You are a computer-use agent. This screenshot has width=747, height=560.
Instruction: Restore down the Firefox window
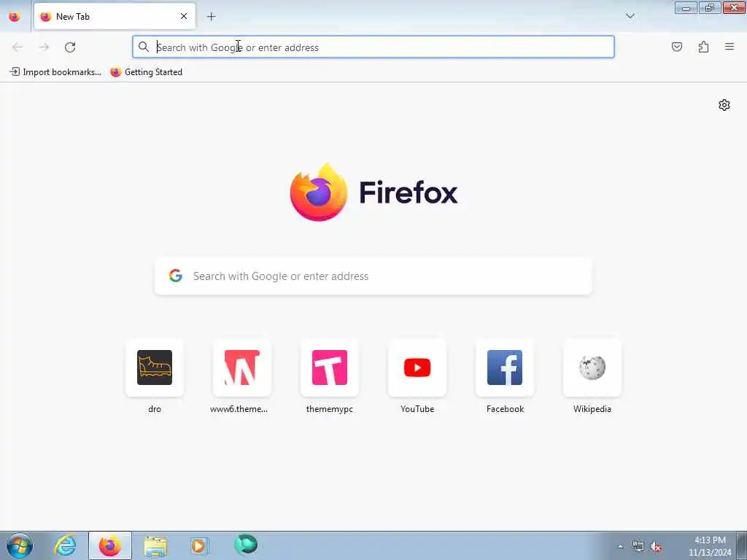pyautogui.click(x=710, y=7)
